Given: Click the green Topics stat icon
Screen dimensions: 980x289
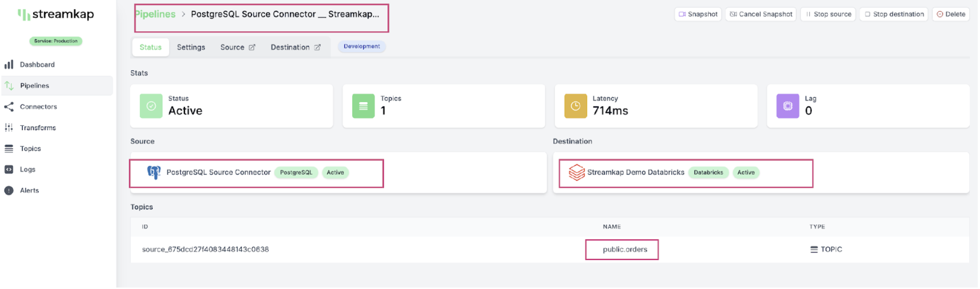Looking at the screenshot, I should 363,106.
